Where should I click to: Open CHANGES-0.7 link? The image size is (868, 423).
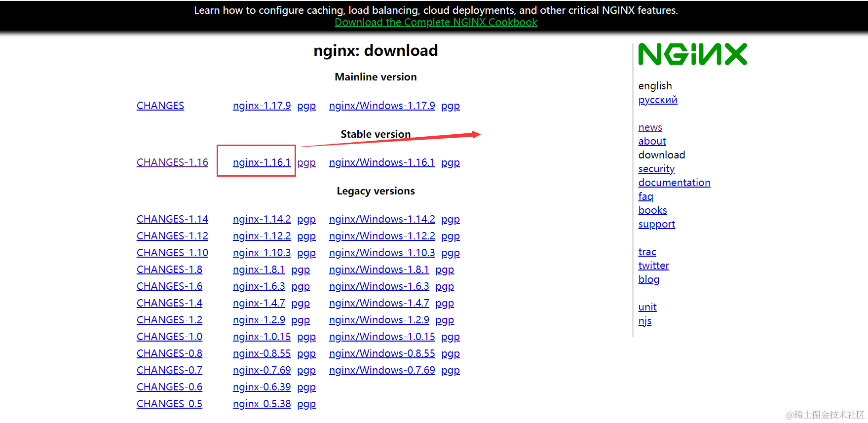coord(169,370)
